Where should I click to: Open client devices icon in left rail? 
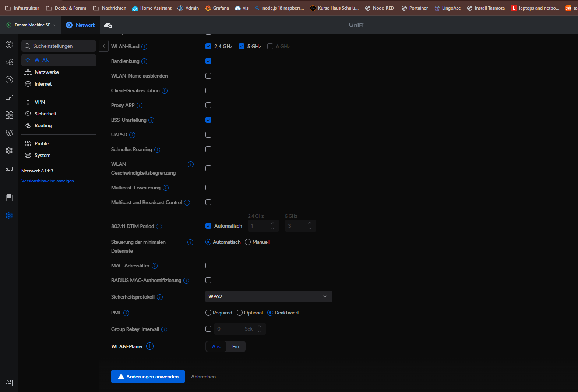click(9, 97)
